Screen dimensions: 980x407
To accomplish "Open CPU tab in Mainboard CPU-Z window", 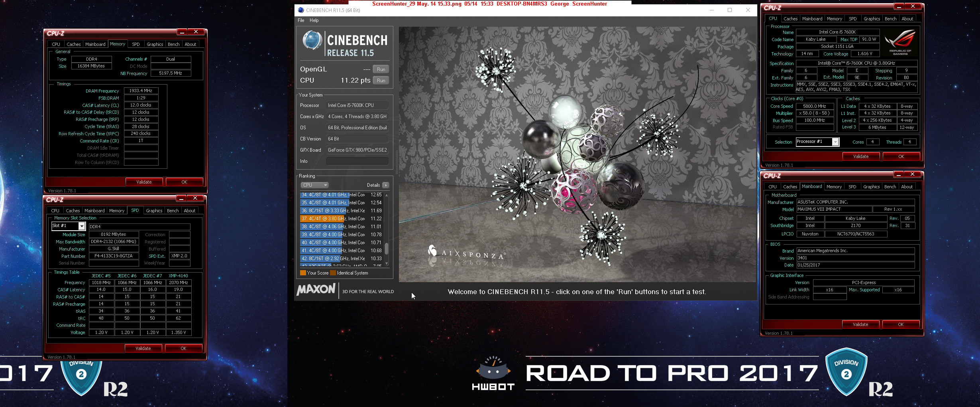I will pos(772,187).
